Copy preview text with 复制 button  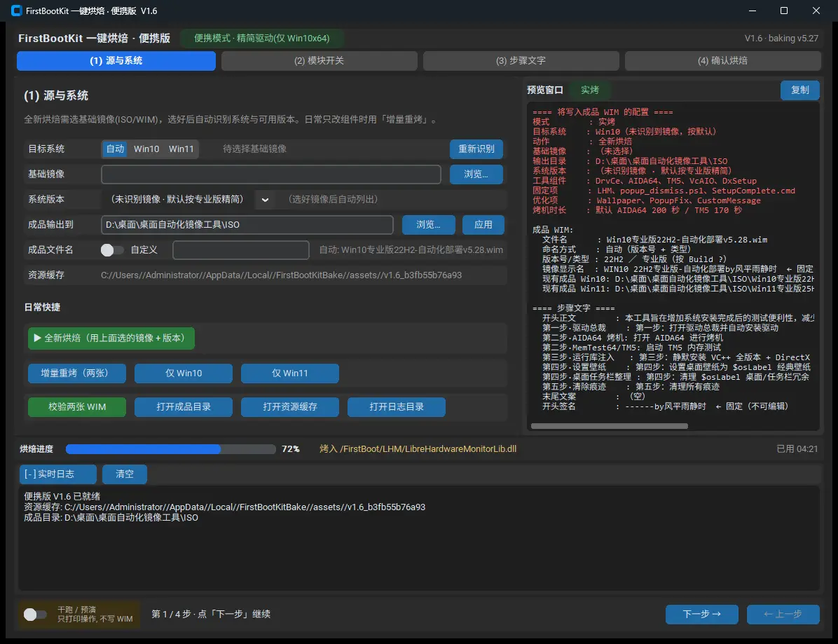799,90
